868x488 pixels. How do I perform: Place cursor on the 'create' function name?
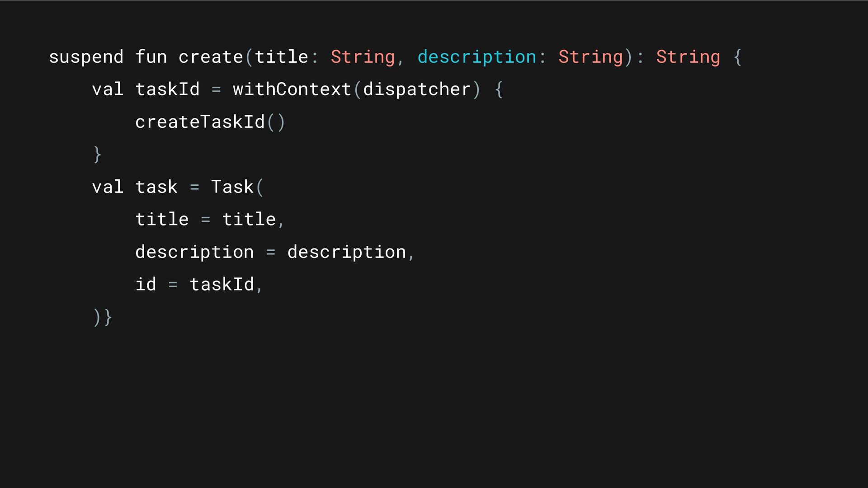(x=211, y=57)
